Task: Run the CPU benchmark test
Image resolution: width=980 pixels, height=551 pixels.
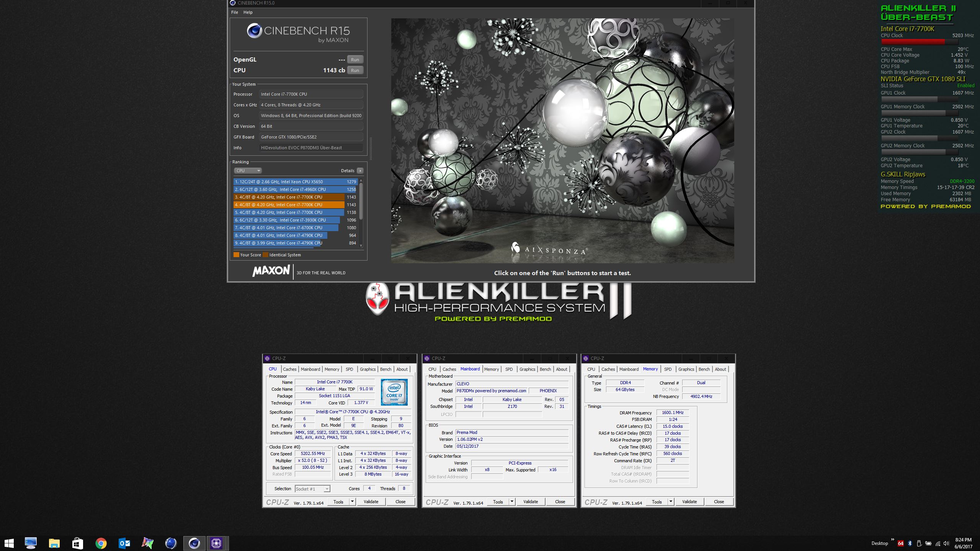Action: (x=355, y=70)
